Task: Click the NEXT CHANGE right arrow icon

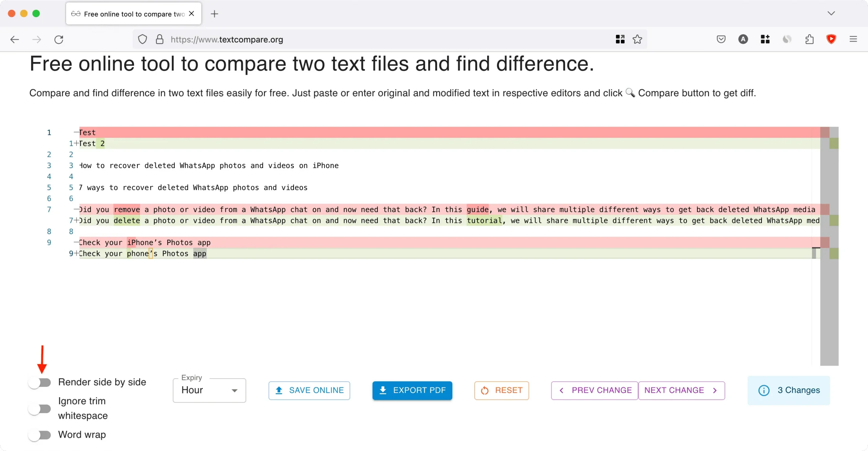Action: (715, 390)
